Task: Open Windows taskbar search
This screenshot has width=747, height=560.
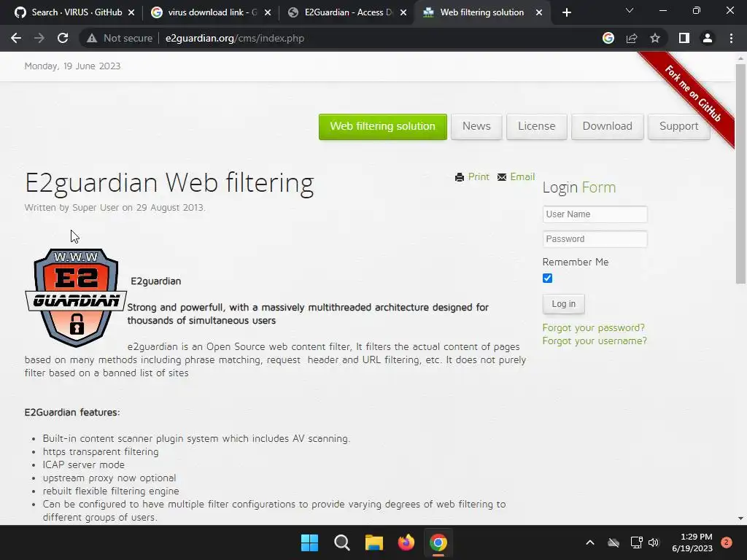Action: coord(341,542)
